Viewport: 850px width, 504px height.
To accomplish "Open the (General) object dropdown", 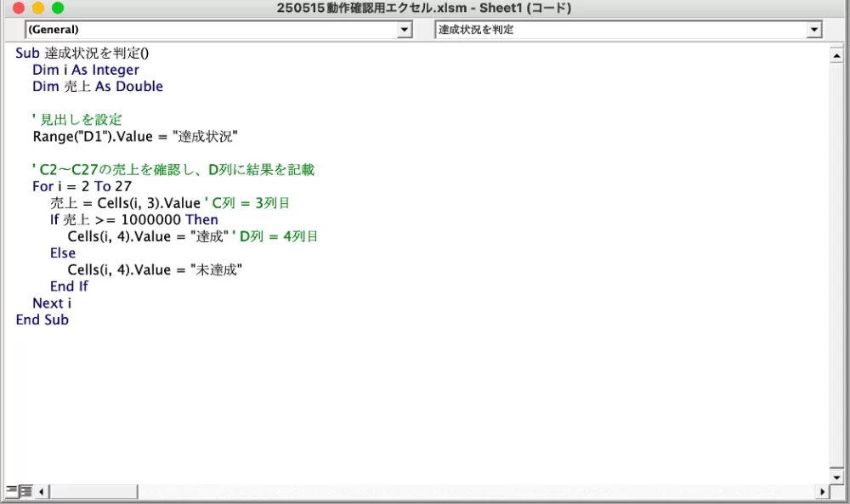I will [405, 30].
